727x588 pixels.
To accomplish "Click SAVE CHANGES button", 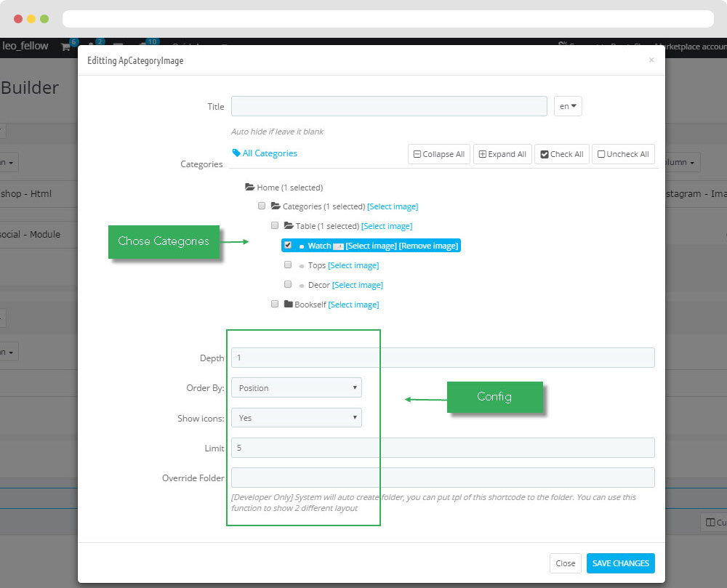I will click(620, 563).
